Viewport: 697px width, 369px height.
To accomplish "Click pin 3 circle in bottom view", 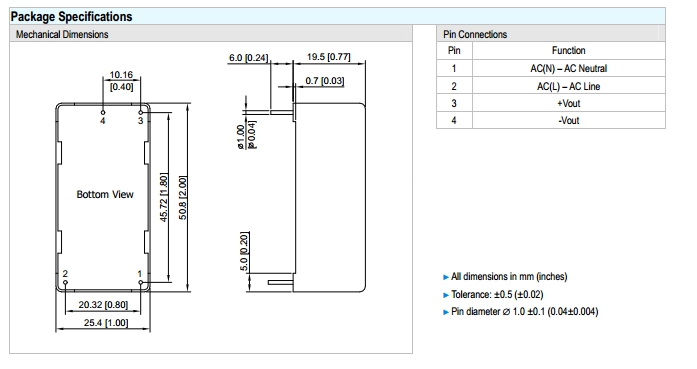I will click(x=141, y=113).
